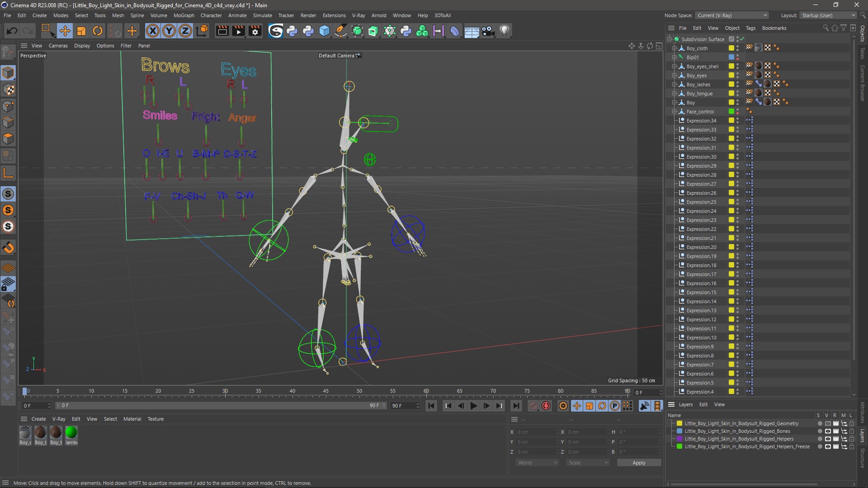Open the Scale mode dropdown

coord(588,463)
